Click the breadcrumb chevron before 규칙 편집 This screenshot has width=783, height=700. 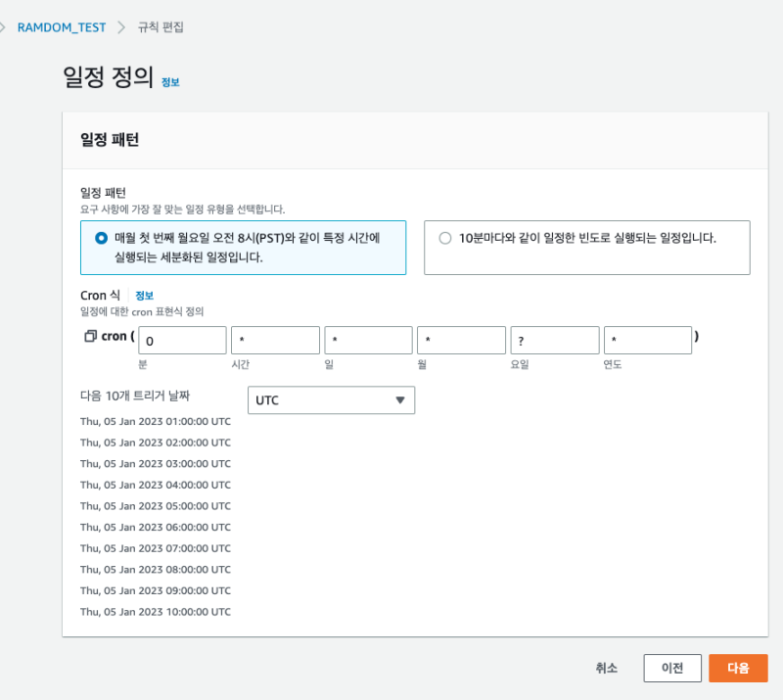coord(122,26)
